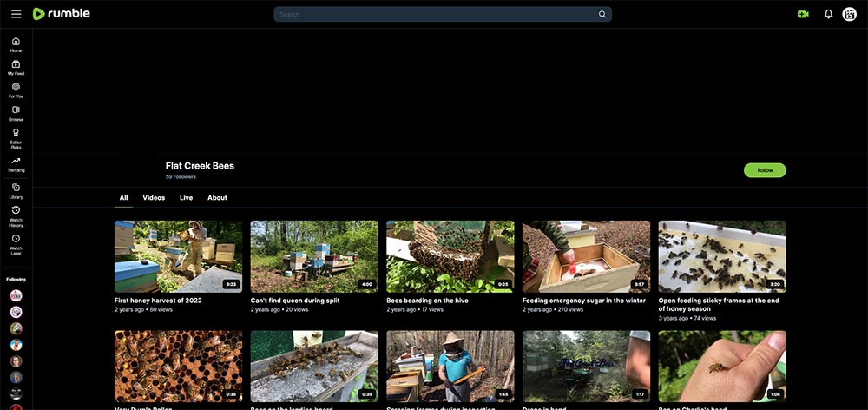The width and height of the screenshot is (868, 410).
Task: Click the Rumble logo
Action: click(x=62, y=14)
